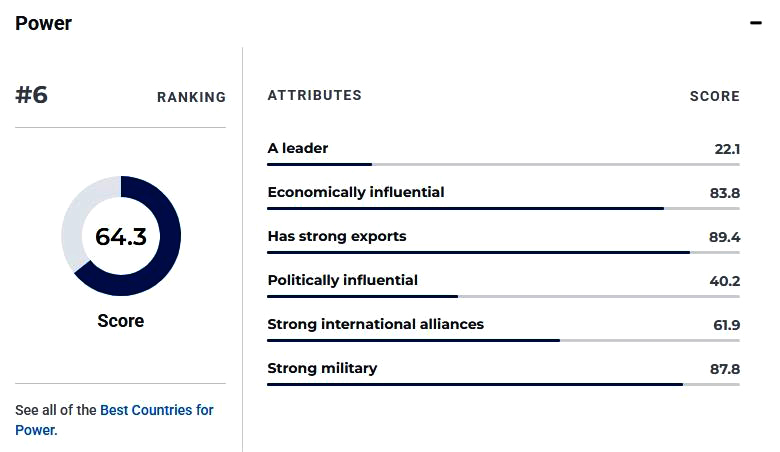This screenshot has width=780, height=452.
Task: Collapse the Power section with the minus icon
Action: tap(756, 23)
